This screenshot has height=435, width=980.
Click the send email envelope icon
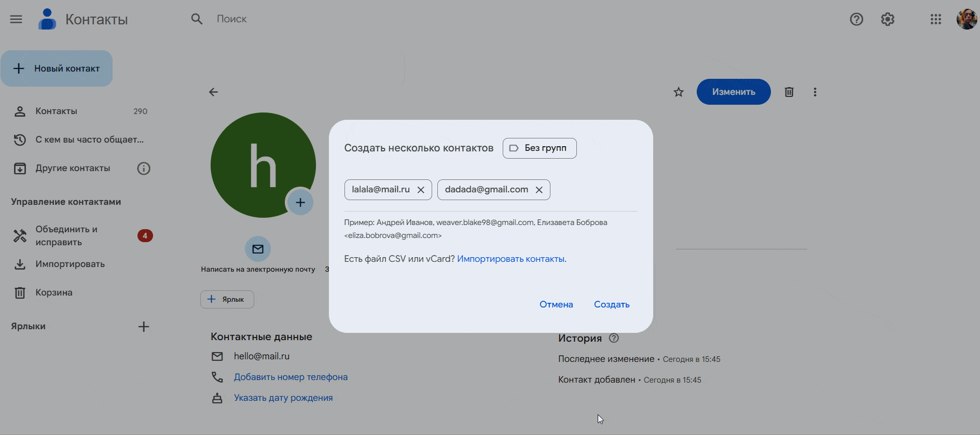(258, 249)
